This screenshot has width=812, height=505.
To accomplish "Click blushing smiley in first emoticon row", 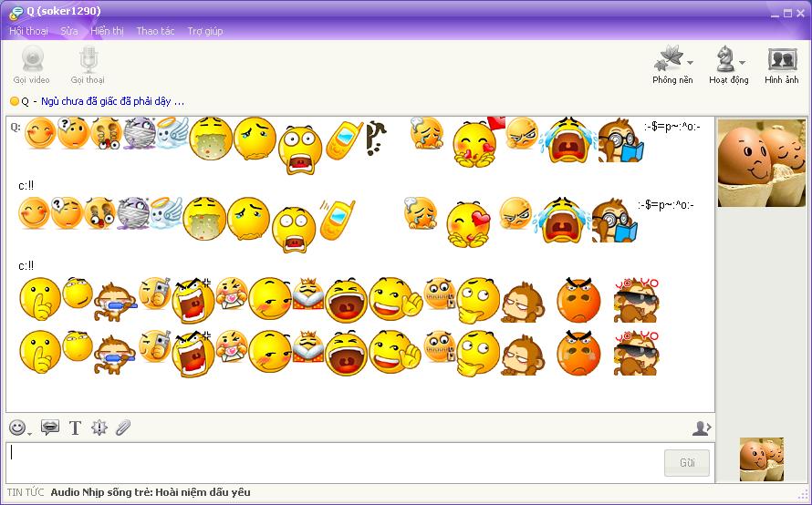I will 40,133.
